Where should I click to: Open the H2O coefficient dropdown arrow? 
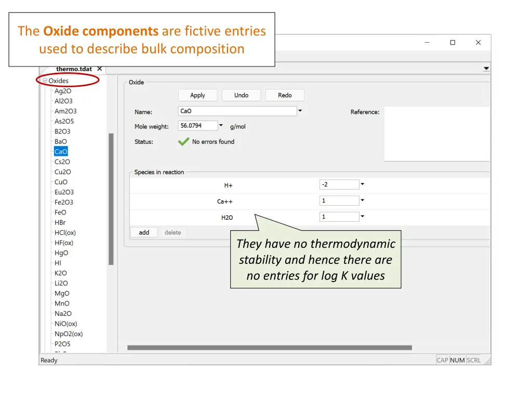pyautogui.click(x=362, y=216)
